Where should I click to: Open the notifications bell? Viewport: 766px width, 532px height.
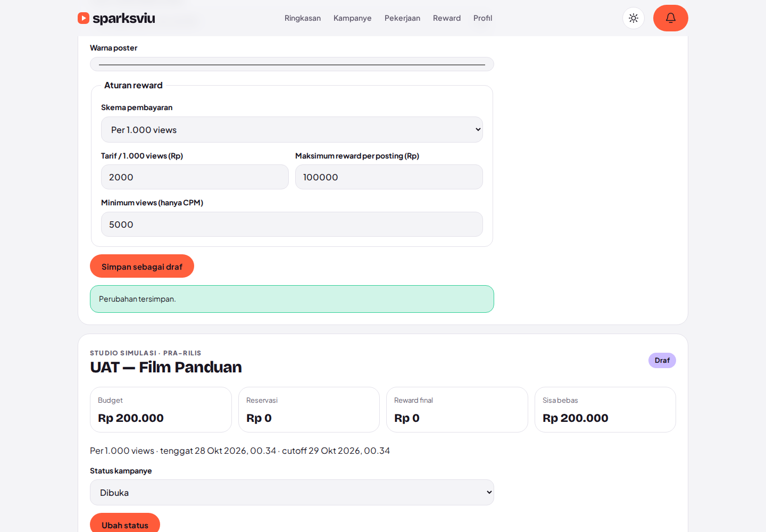[x=671, y=18]
